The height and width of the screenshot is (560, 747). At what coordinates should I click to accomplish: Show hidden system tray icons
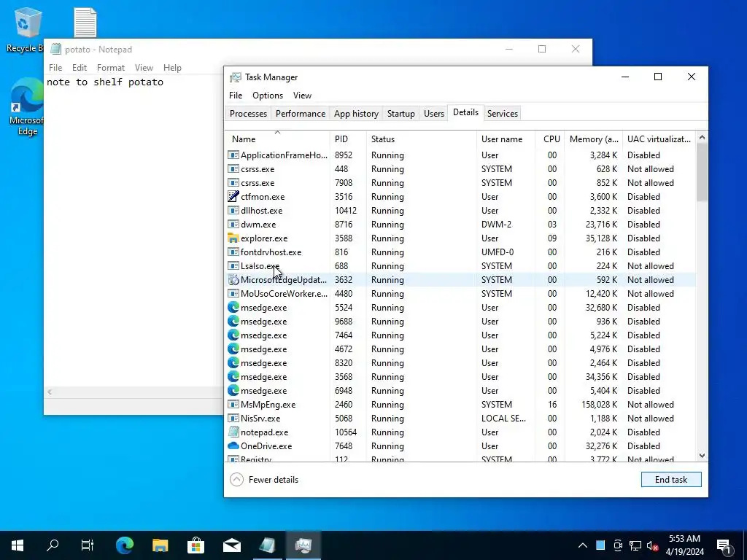(x=583, y=545)
